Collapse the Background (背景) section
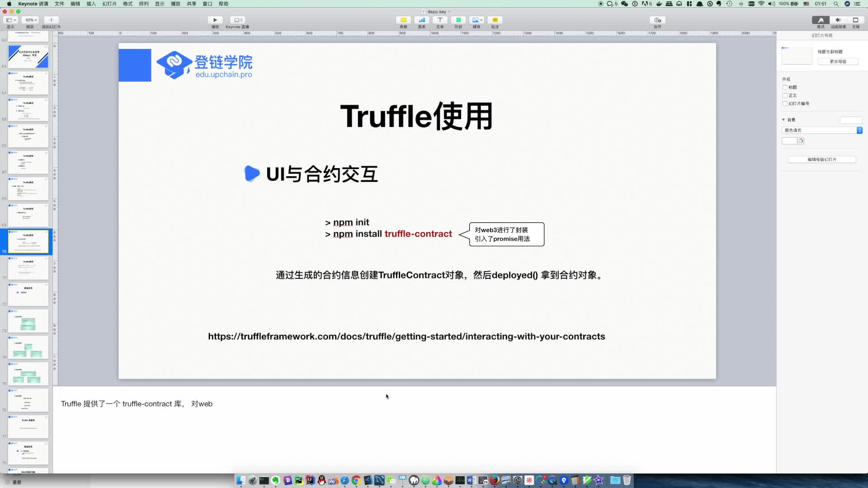 783,120
